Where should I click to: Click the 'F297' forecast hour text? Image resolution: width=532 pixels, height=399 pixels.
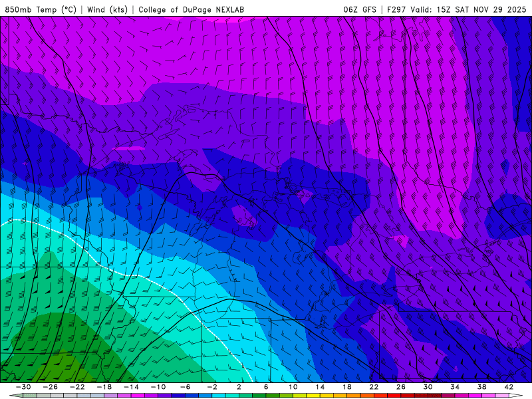396,9
